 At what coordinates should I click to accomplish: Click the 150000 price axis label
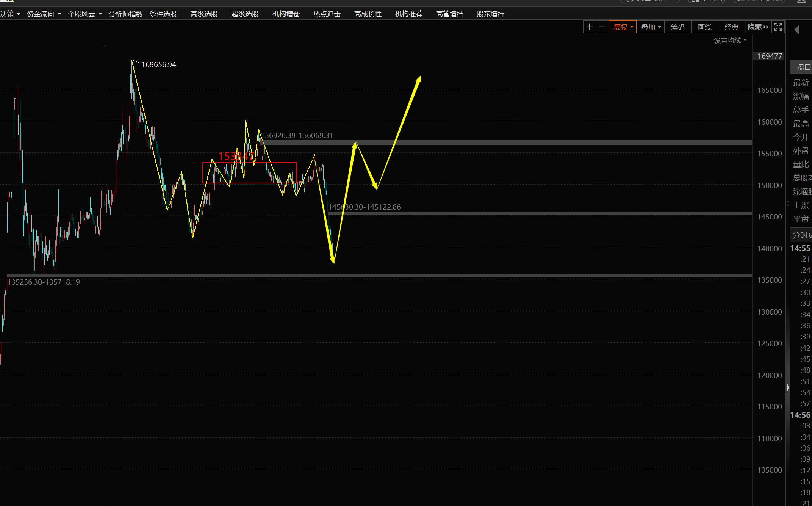tap(770, 185)
